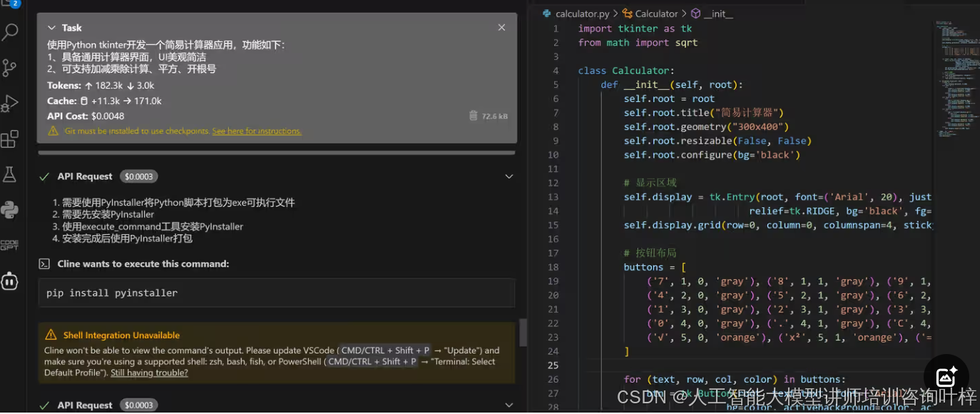The width and height of the screenshot is (980, 414).
Task: Click the $0.0003 badge on bottom API Request
Action: pos(139,405)
